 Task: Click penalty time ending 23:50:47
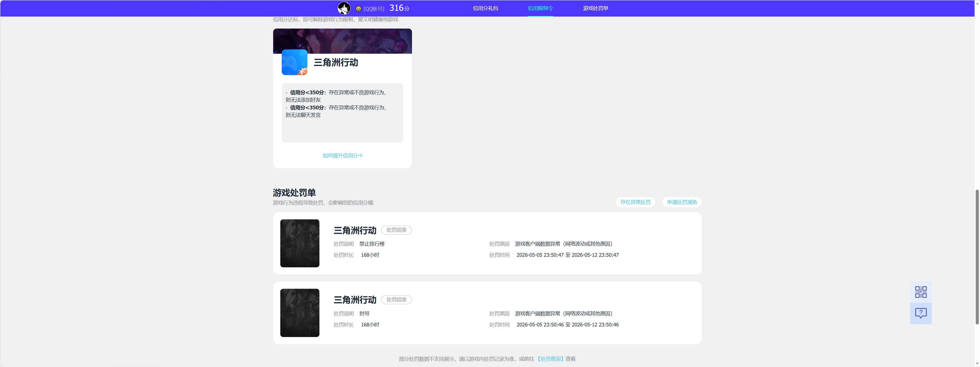568,255
